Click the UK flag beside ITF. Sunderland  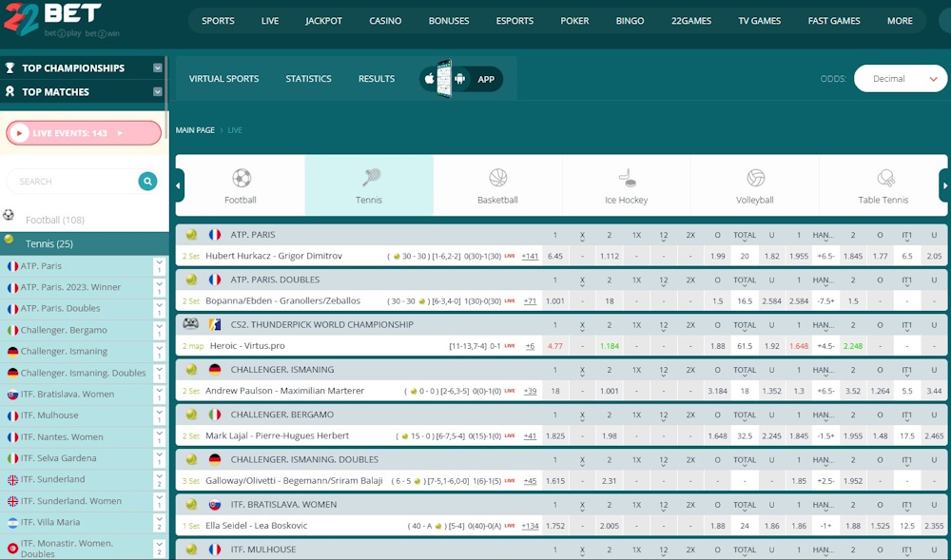(12, 480)
